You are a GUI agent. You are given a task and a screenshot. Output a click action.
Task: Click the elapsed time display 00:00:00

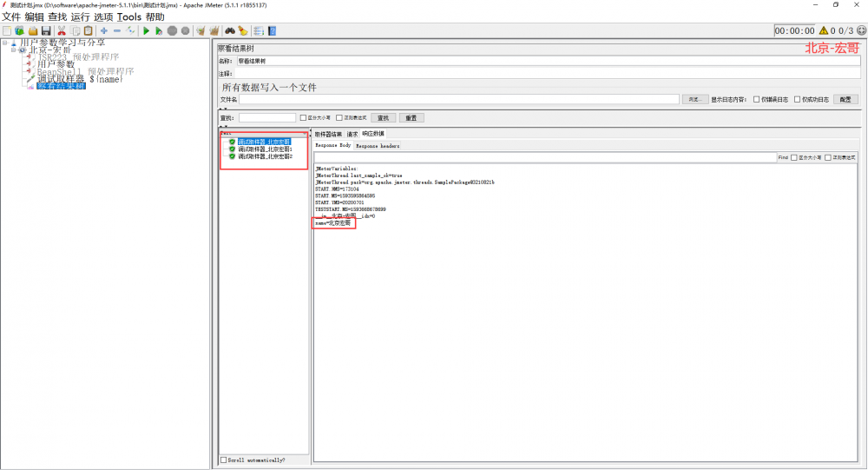coord(794,30)
